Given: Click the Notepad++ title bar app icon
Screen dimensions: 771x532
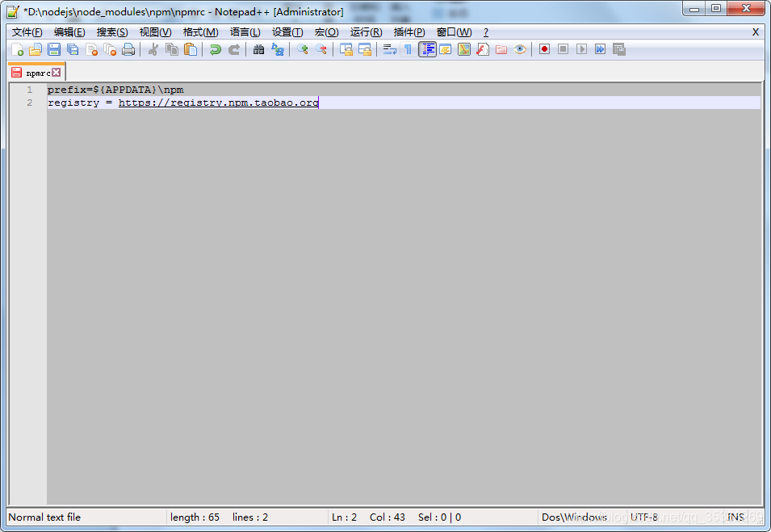Looking at the screenshot, I should pos(13,11).
